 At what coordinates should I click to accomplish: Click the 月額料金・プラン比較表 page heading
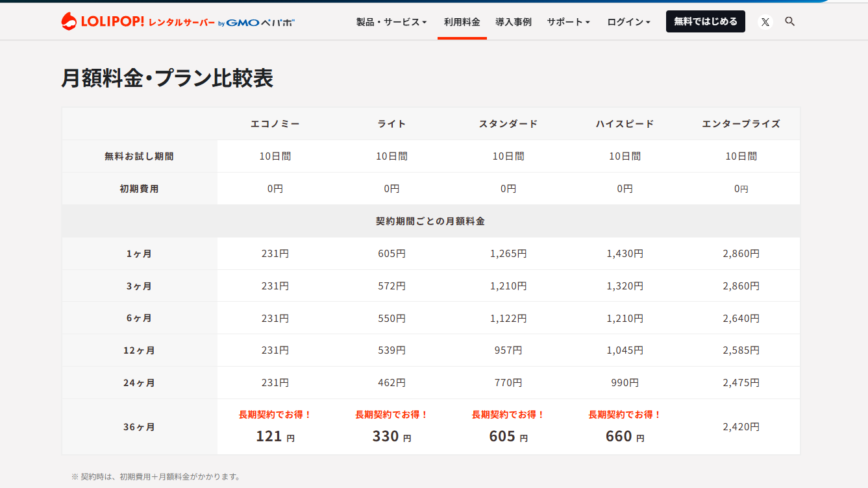point(167,78)
